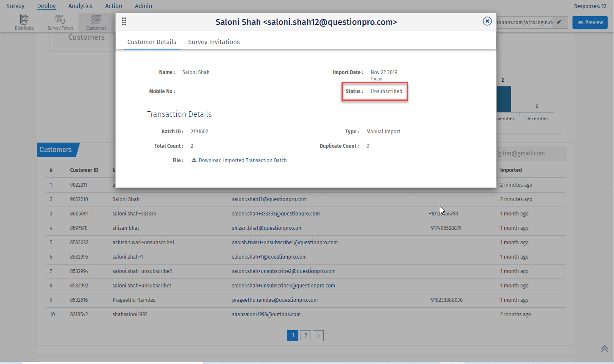Click customer ID 8532994
The width and height of the screenshot is (614, 364).
point(79,271)
